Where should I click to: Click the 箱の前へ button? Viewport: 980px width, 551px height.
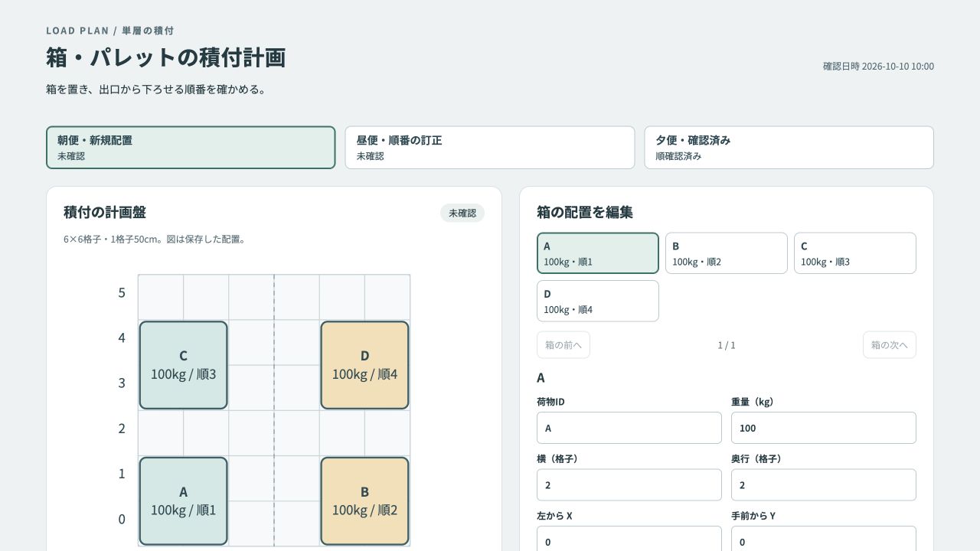click(x=563, y=345)
